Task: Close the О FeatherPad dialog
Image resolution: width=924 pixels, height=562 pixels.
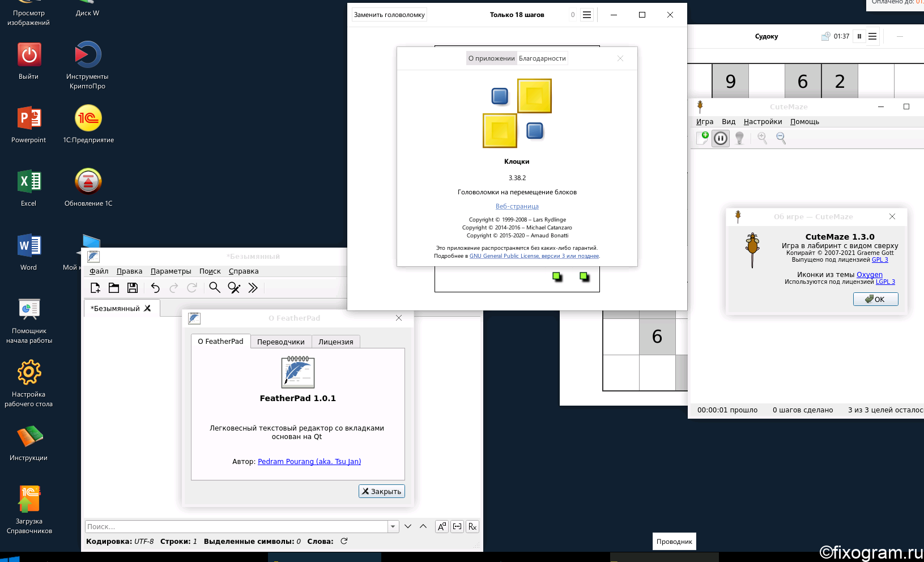Action: point(399,318)
